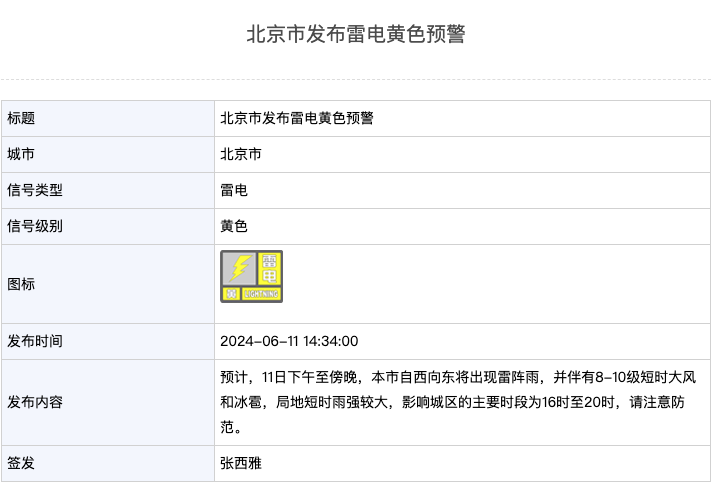Click the 黄色 signal level value

pyautogui.click(x=234, y=226)
